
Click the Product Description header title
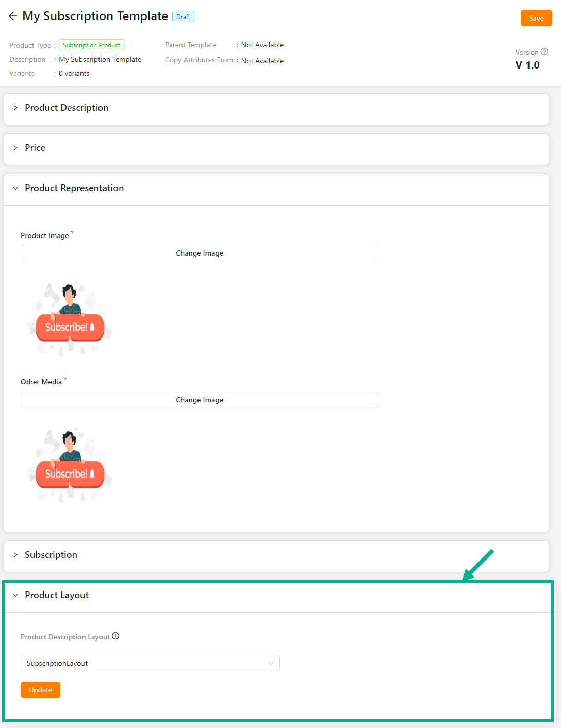coord(67,108)
